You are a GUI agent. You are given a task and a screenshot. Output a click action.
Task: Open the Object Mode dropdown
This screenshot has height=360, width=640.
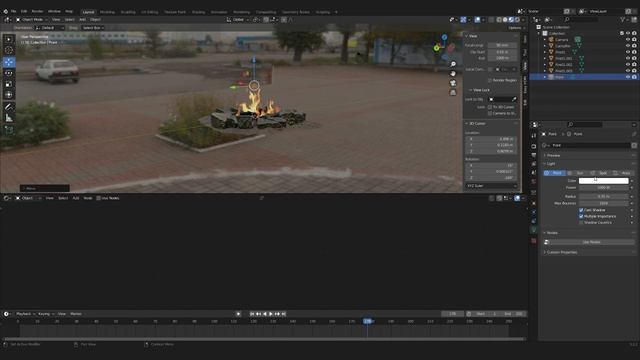click(32, 20)
